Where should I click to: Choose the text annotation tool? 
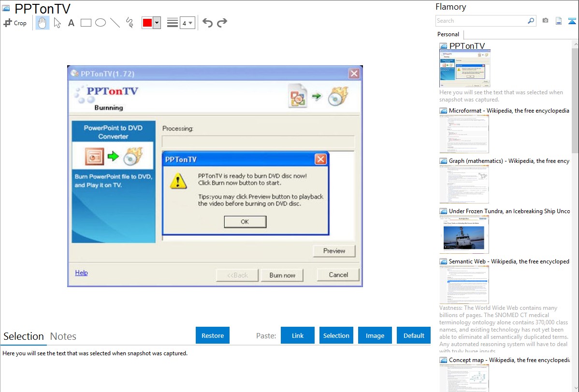(x=71, y=23)
